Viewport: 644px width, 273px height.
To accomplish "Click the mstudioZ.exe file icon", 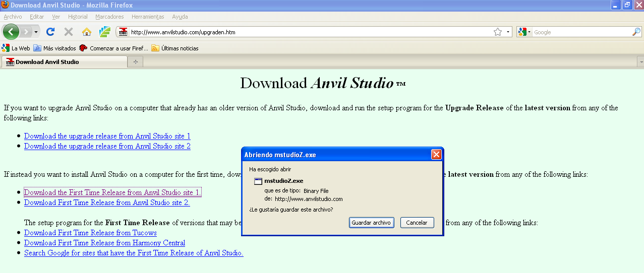I will coord(258,181).
